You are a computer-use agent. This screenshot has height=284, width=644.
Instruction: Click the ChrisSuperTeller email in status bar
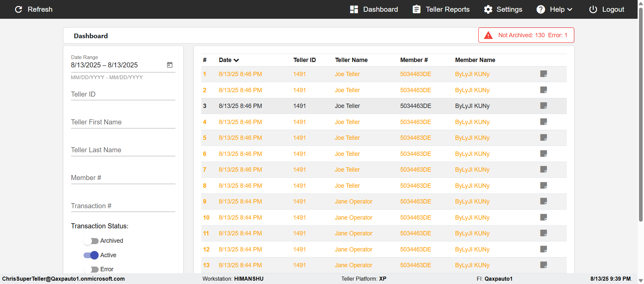63,279
